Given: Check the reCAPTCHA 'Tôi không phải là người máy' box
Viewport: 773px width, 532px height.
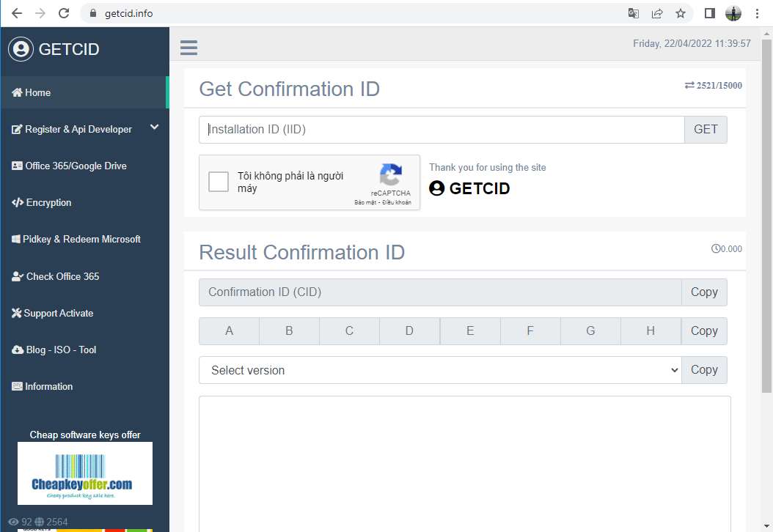Looking at the screenshot, I should click(x=219, y=182).
